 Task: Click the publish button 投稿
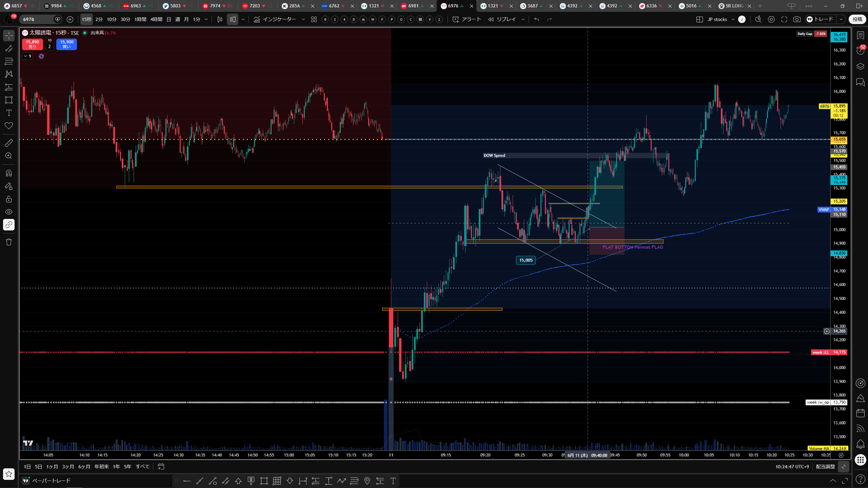point(857,19)
